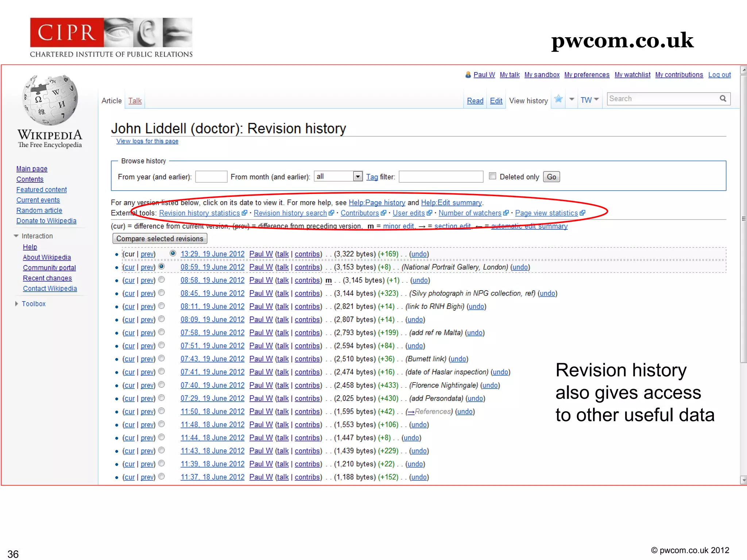Screen dimensions: 747x560
Task: Open the Community portal sidebar link
Action: point(49,268)
